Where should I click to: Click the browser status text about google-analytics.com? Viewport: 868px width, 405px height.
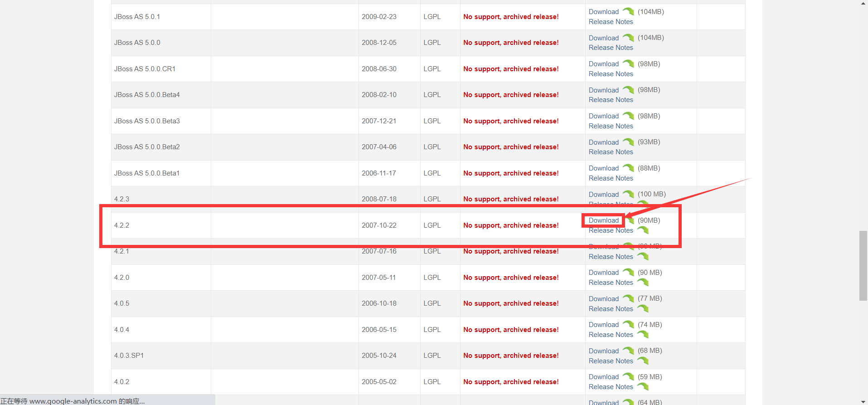click(73, 401)
